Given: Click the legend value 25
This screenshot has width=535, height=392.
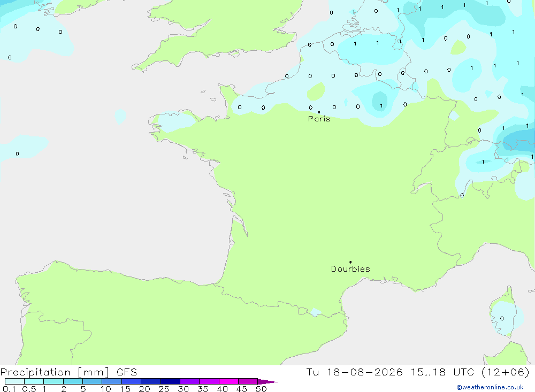Looking at the screenshot, I should point(164,389).
